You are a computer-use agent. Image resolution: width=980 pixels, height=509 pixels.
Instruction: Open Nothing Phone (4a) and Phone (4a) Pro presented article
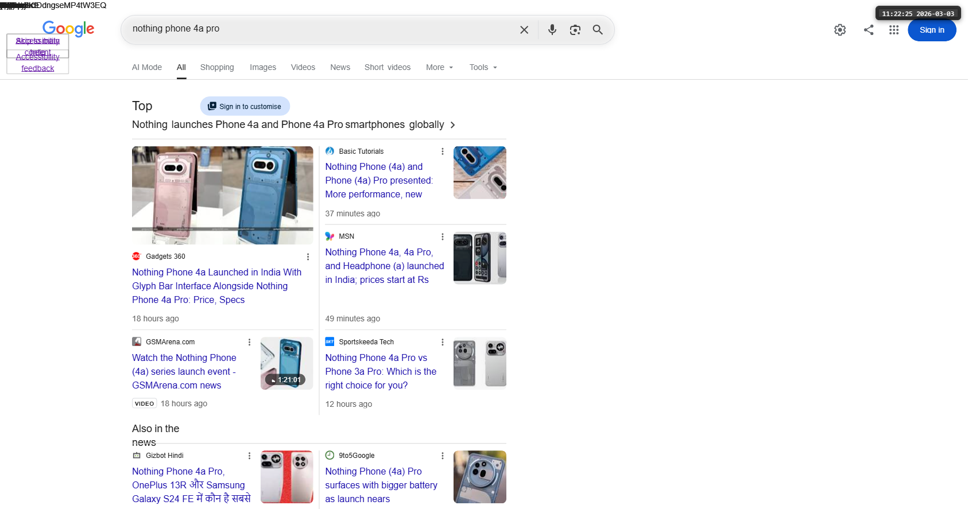point(379,181)
